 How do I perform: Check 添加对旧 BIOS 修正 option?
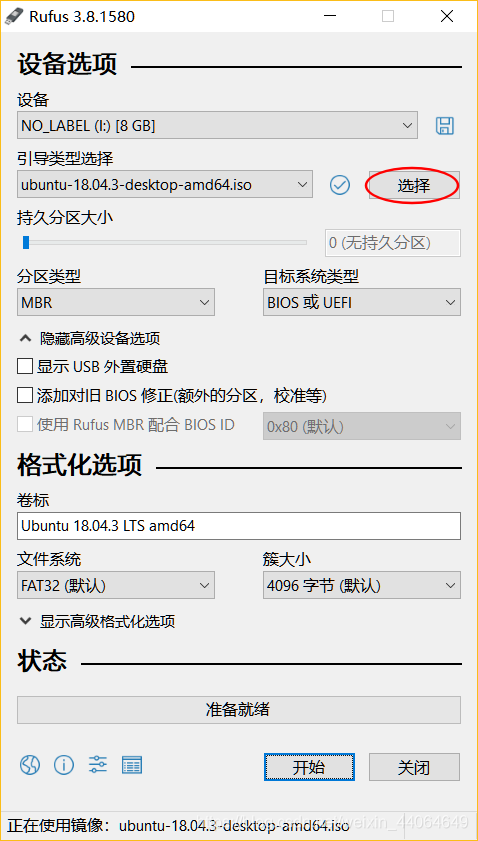(25, 396)
